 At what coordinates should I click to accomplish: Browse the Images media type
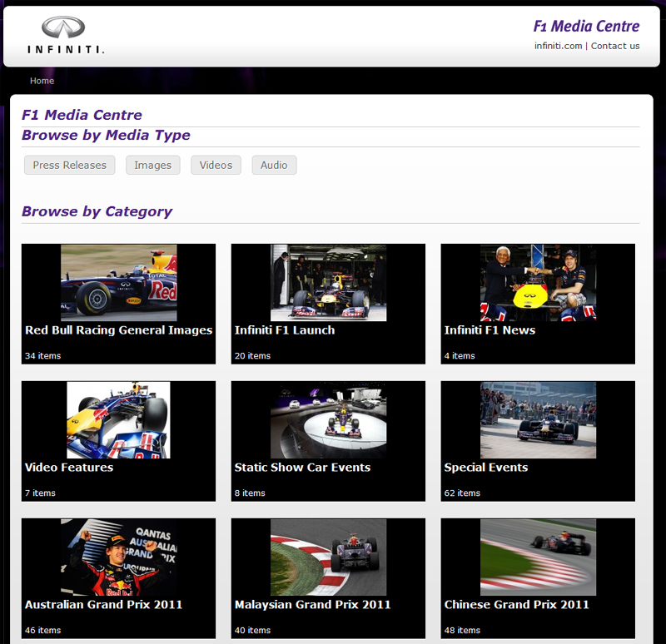(x=153, y=165)
